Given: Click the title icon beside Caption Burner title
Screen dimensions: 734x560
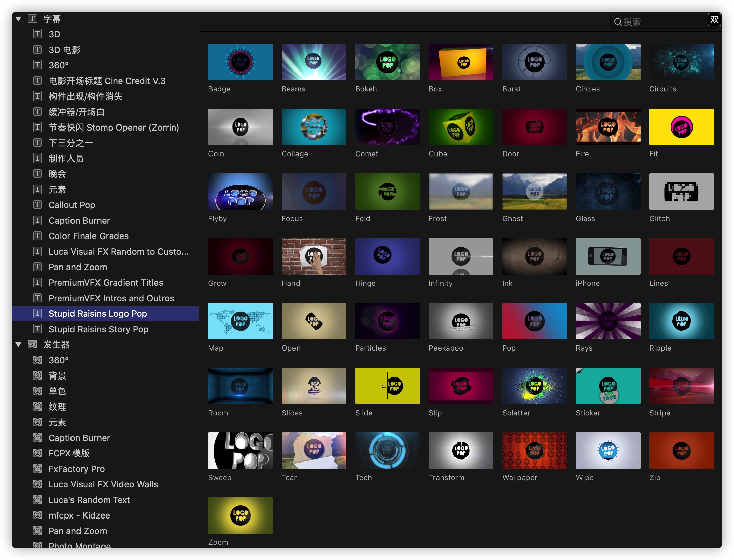Looking at the screenshot, I should point(37,221).
